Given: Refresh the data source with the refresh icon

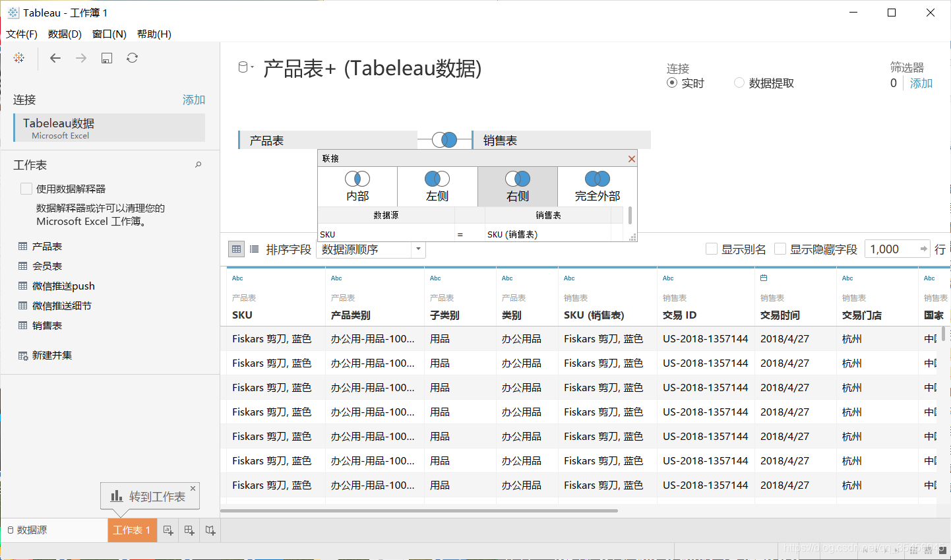Looking at the screenshot, I should point(133,58).
